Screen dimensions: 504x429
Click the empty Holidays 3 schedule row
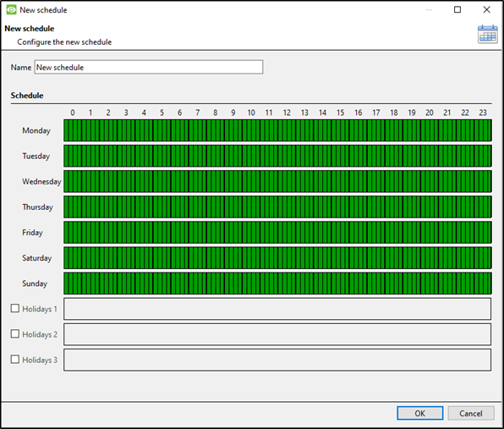(277, 360)
